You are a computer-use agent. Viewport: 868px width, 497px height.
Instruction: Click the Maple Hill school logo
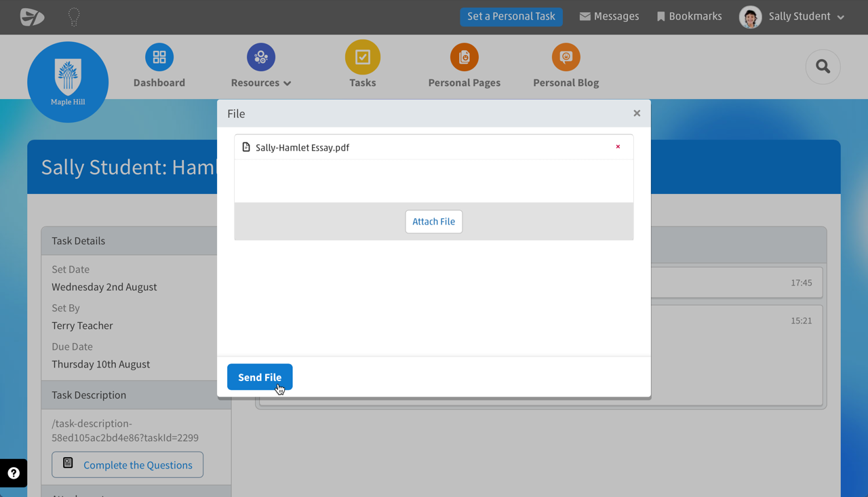(68, 82)
